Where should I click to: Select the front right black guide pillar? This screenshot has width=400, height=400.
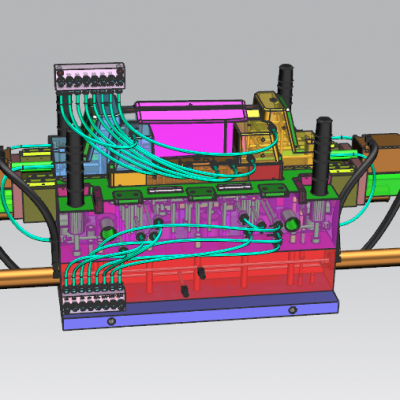click(322, 155)
